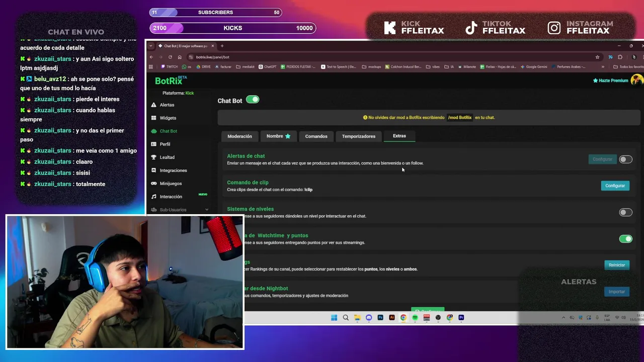Viewport: 644px width, 362px height.
Task: Open Illustrator from taskbar
Action: point(392,317)
